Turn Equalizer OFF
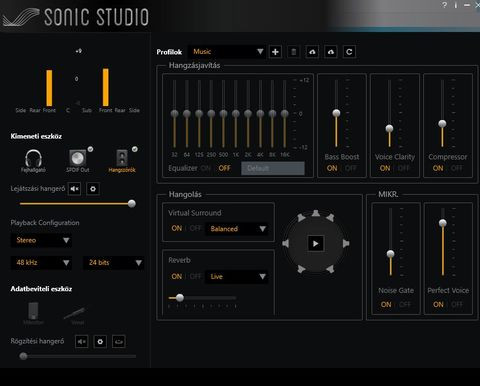 224,168
